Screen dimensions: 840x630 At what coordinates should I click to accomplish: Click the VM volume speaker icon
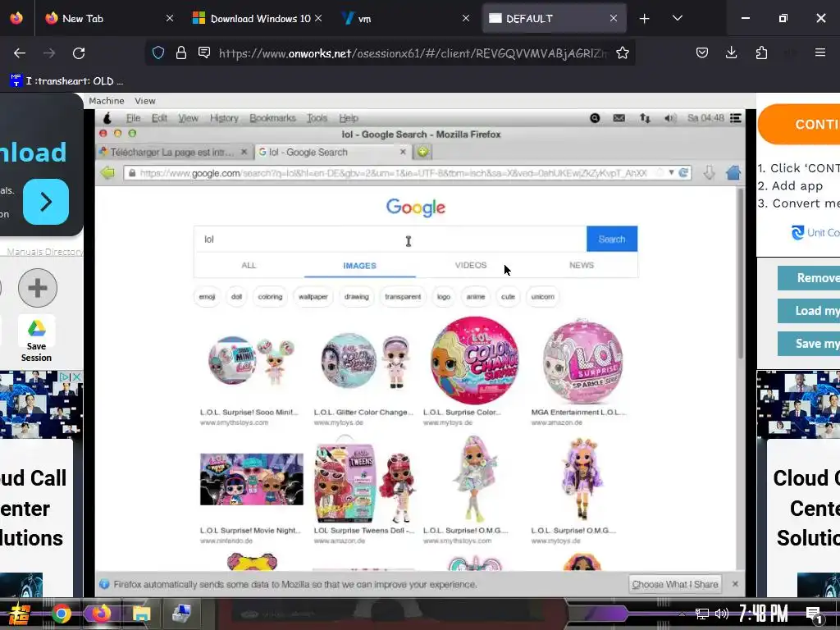(669, 118)
